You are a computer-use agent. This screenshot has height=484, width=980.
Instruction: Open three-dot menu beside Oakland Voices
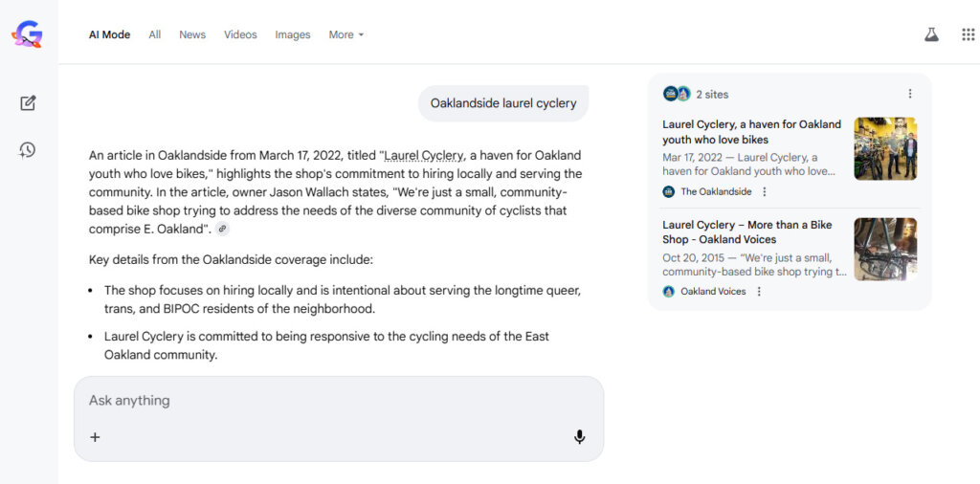[759, 292]
